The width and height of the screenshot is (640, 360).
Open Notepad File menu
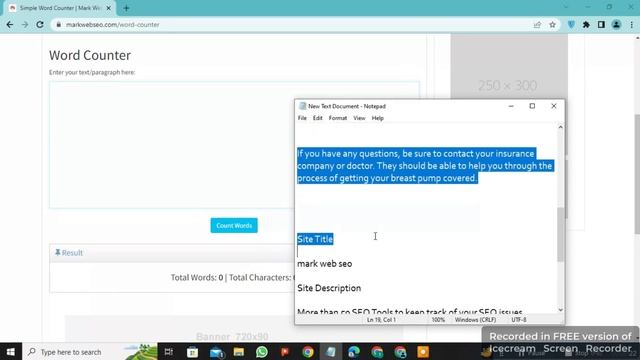302,118
